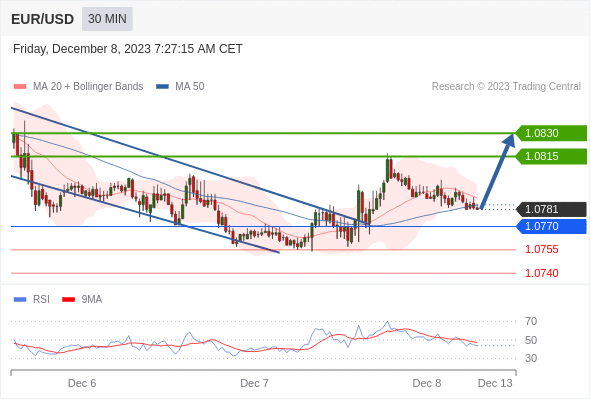Click the 9MA legend text
Screen dimensions: 590x400
point(92,300)
